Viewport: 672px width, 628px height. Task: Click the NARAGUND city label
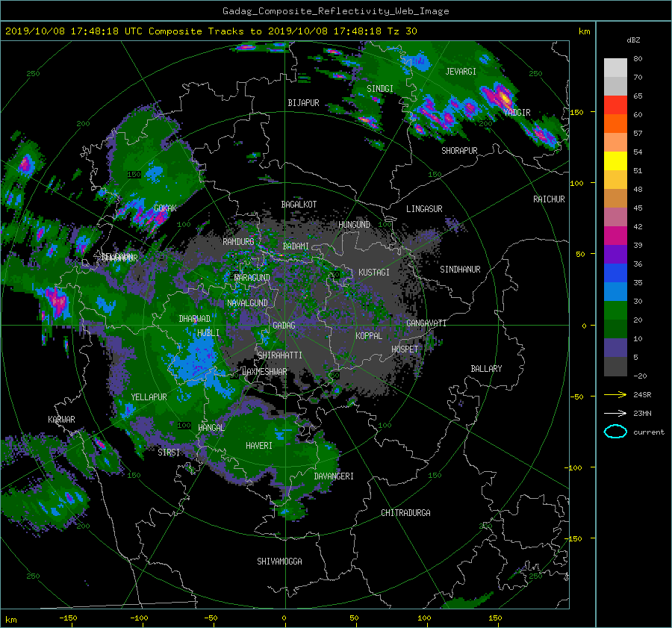pyautogui.click(x=252, y=278)
